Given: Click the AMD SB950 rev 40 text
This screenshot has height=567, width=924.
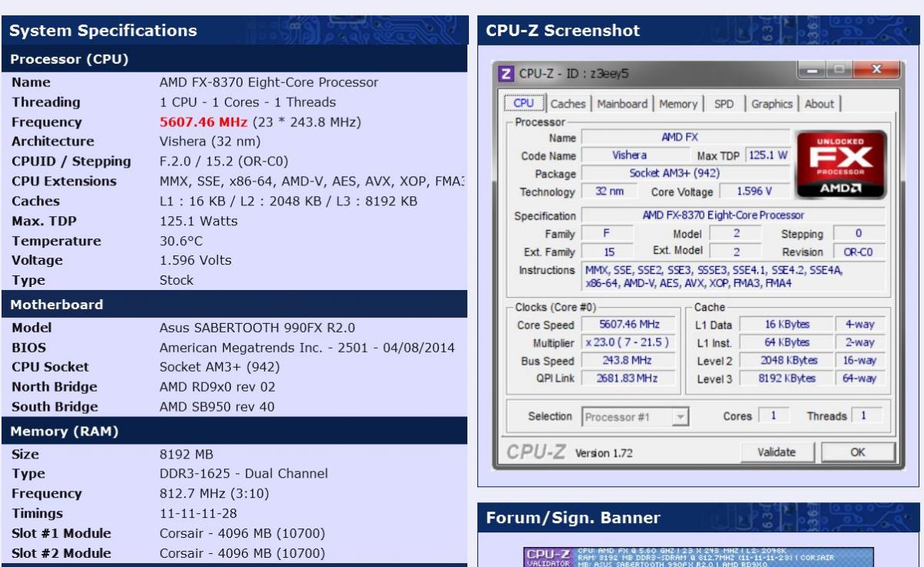Looking at the screenshot, I should tap(216, 407).
